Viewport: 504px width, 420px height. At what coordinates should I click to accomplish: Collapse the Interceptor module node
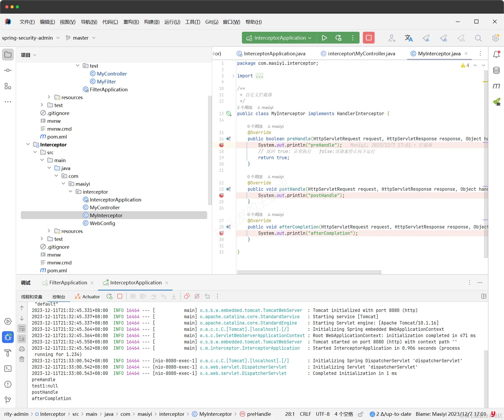click(x=28, y=144)
